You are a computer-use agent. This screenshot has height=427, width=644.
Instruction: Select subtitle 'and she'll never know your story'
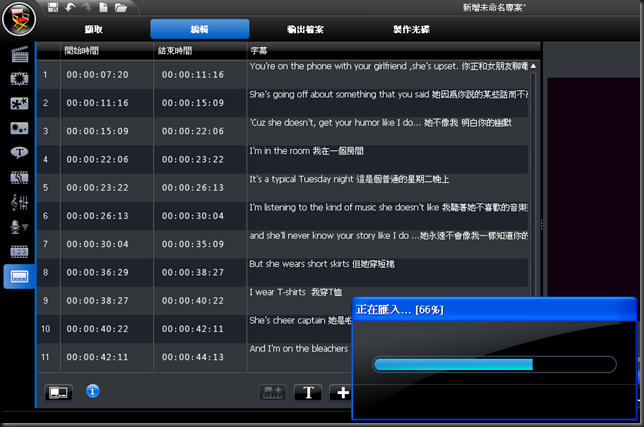click(389, 236)
